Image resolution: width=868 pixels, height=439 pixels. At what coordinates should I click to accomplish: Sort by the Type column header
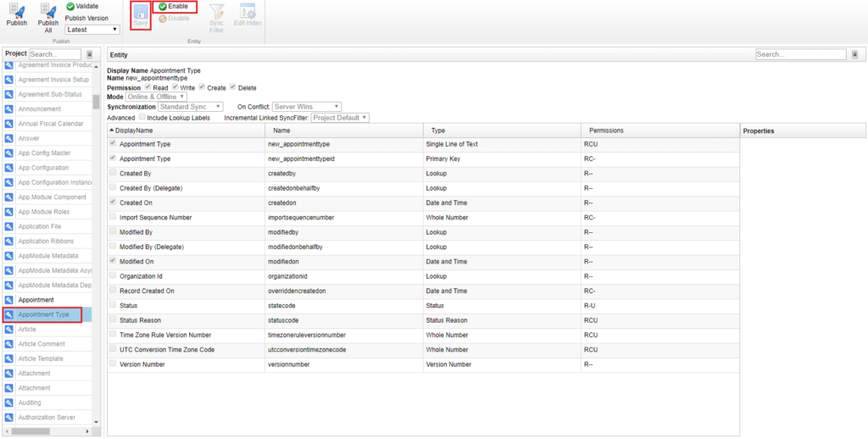[502, 131]
